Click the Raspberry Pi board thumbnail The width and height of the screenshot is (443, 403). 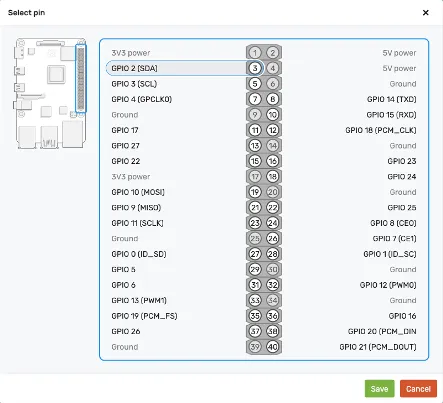(50, 93)
